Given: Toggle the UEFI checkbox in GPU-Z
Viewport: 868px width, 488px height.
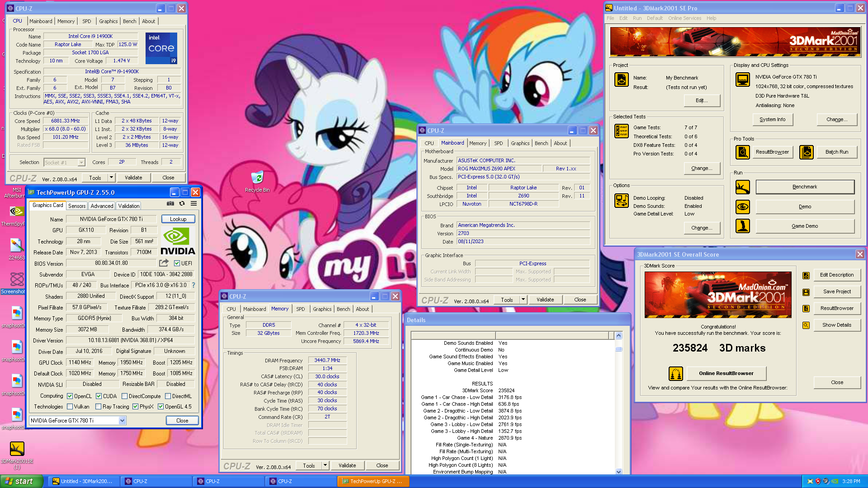Looking at the screenshot, I should [177, 263].
